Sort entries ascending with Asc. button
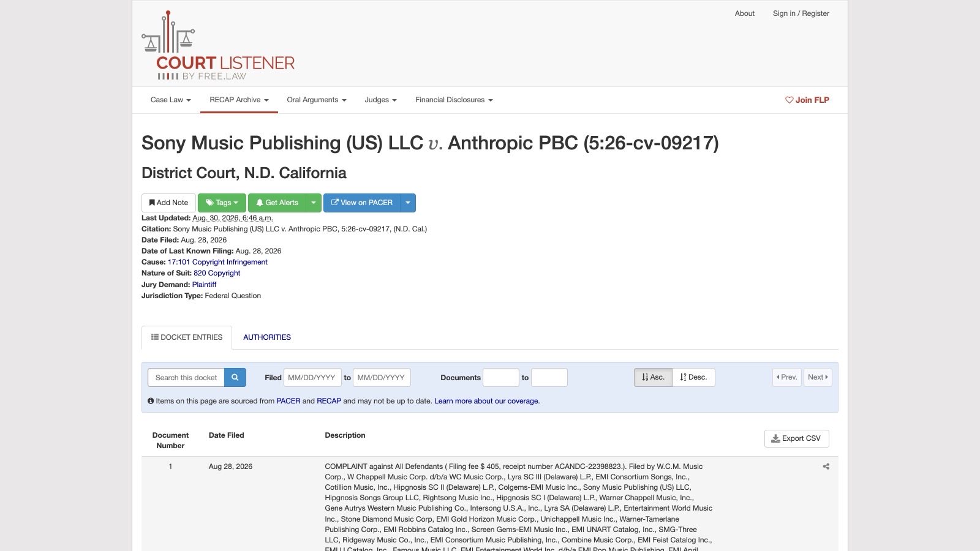Viewport: 980px width, 551px height. 653,377
